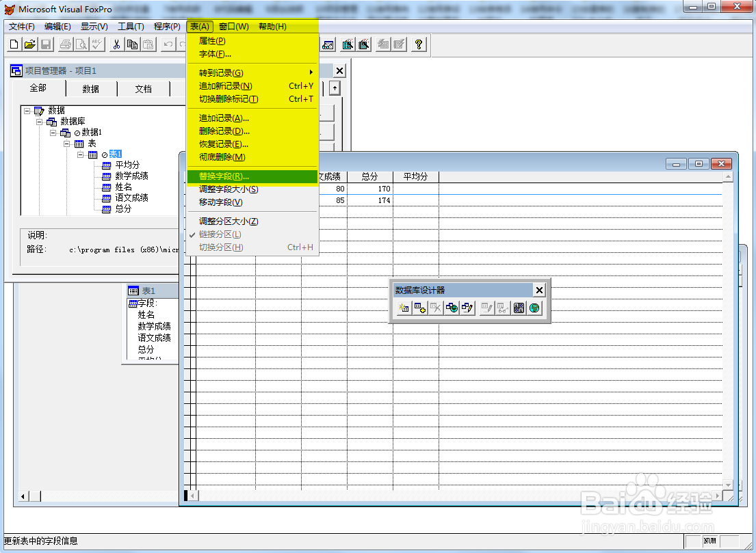The height and width of the screenshot is (553, 756).
Task: Select 总分 field in project tree
Action: (x=123, y=209)
